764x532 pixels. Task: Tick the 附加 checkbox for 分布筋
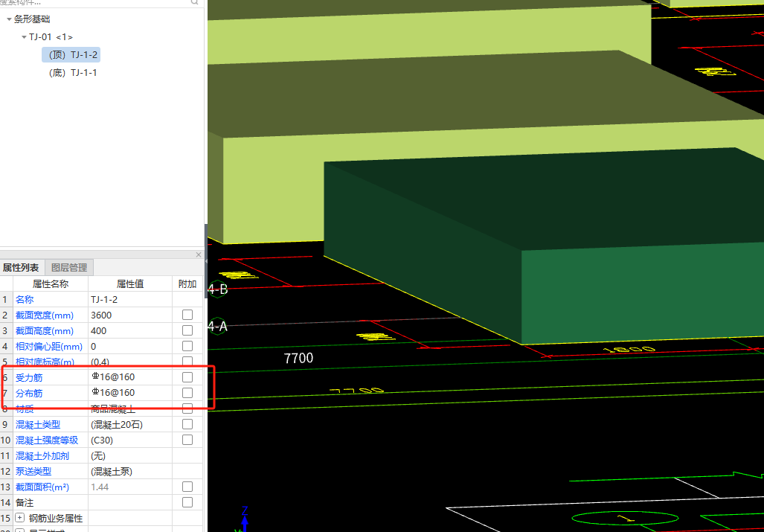point(187,393)
